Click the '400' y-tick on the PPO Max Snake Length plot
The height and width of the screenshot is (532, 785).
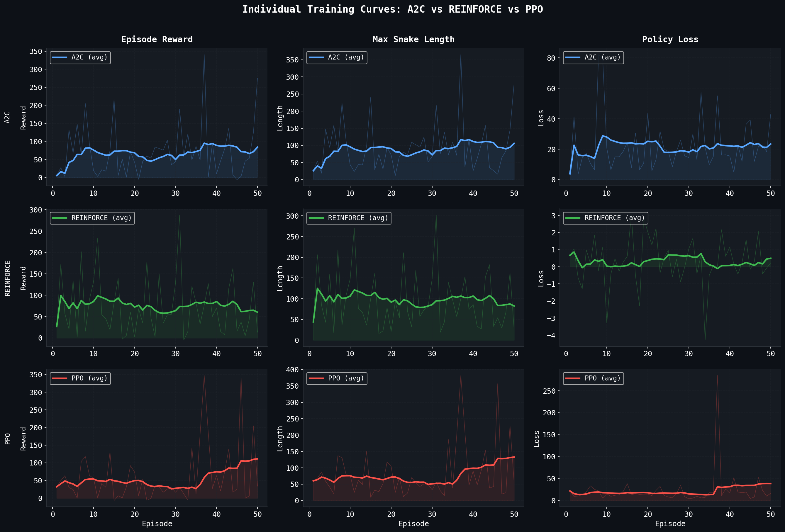[293, 370]
